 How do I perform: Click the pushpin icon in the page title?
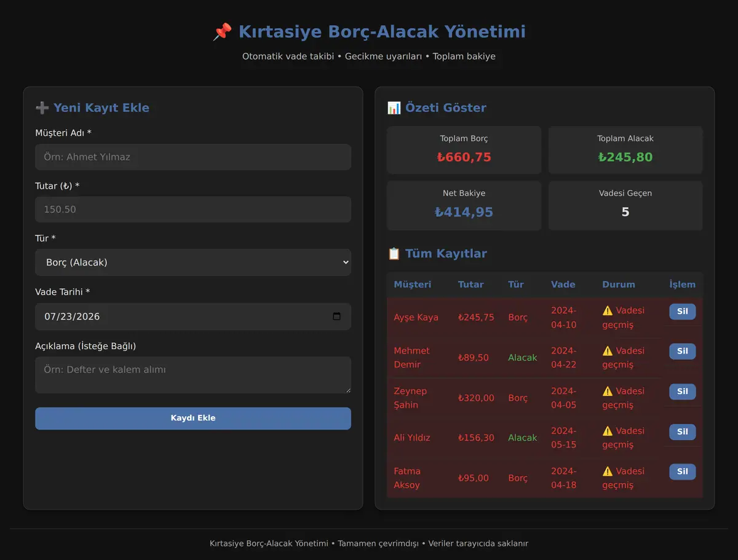(x=222, y=32)
